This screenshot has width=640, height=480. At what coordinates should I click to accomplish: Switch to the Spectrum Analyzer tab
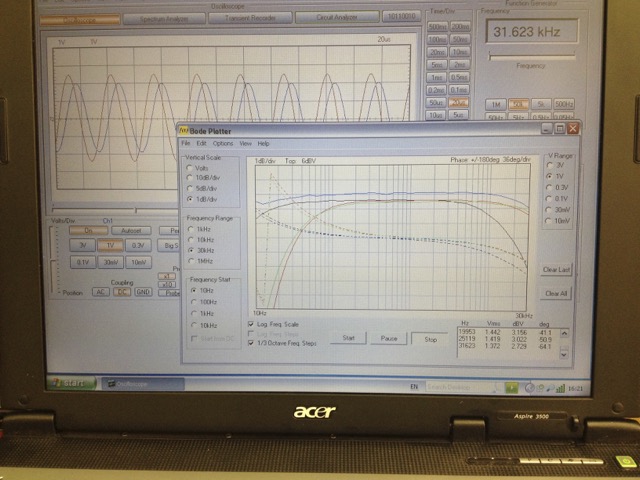pyautogui.click(x=164, y=18)
